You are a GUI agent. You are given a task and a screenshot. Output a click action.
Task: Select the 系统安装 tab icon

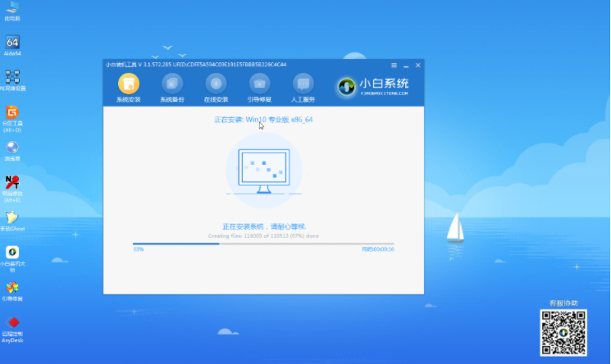tap(128, 84)
